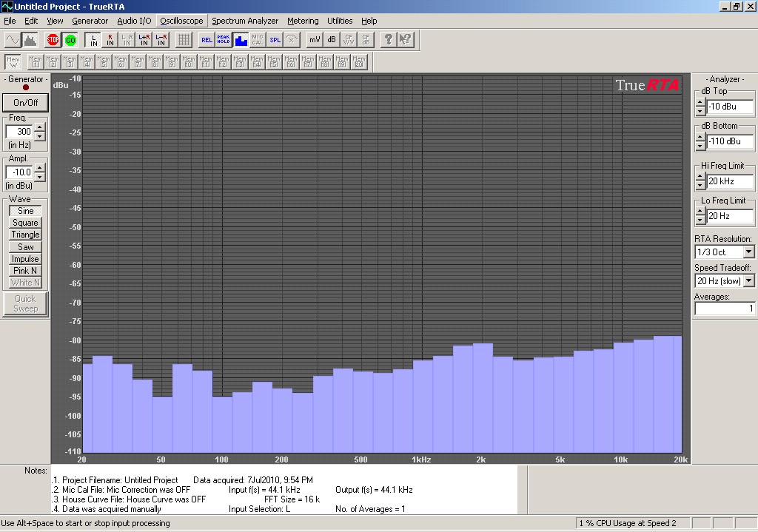Toggle the graph grid icon
The height and width of the screenshot is (532, 758).
[184, 40]
